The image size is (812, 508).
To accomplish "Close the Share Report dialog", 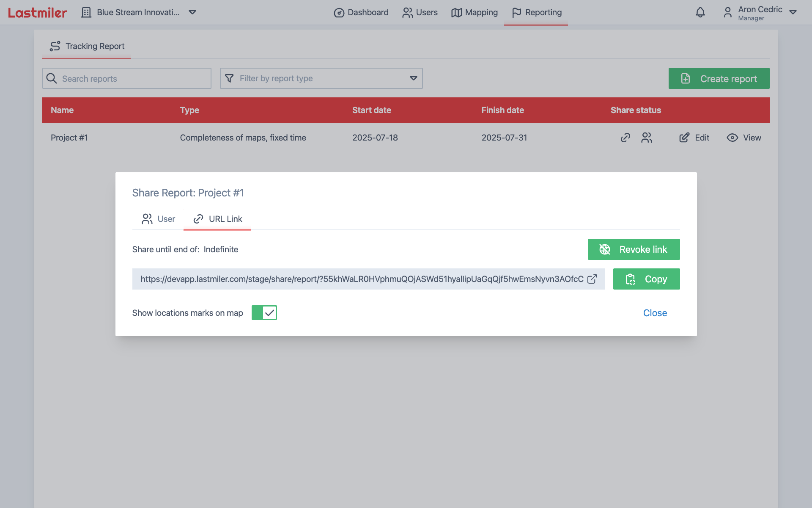I will tap(655, 313).
